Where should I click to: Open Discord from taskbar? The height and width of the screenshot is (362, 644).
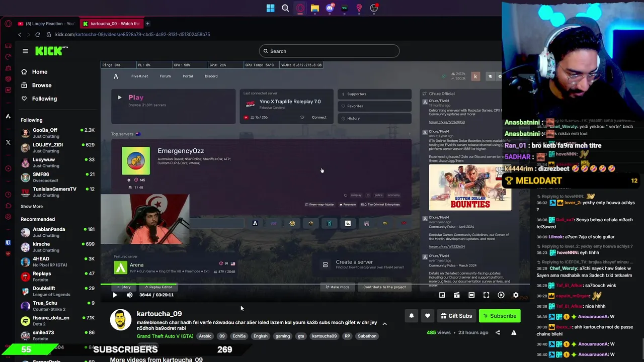330,8
